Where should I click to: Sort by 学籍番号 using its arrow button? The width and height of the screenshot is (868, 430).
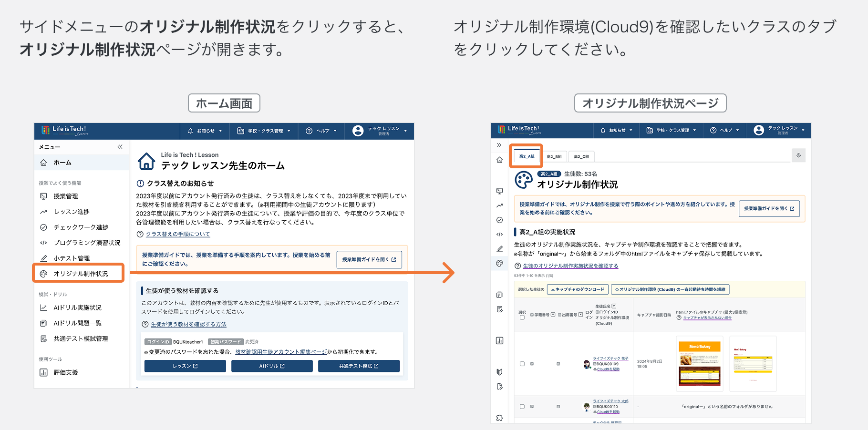coord(553,315)
